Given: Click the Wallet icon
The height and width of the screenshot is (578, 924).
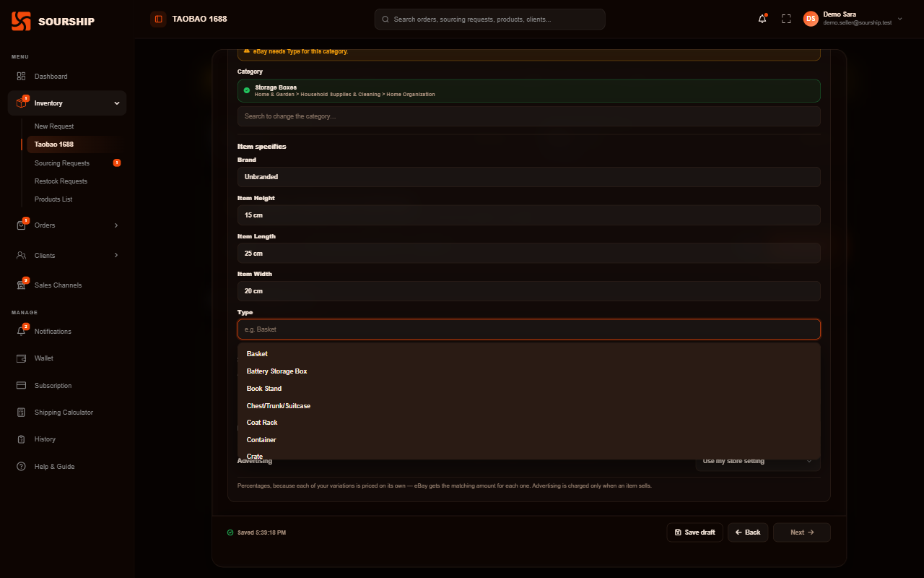Looking at the screenshot, I should tap(21, 358).
